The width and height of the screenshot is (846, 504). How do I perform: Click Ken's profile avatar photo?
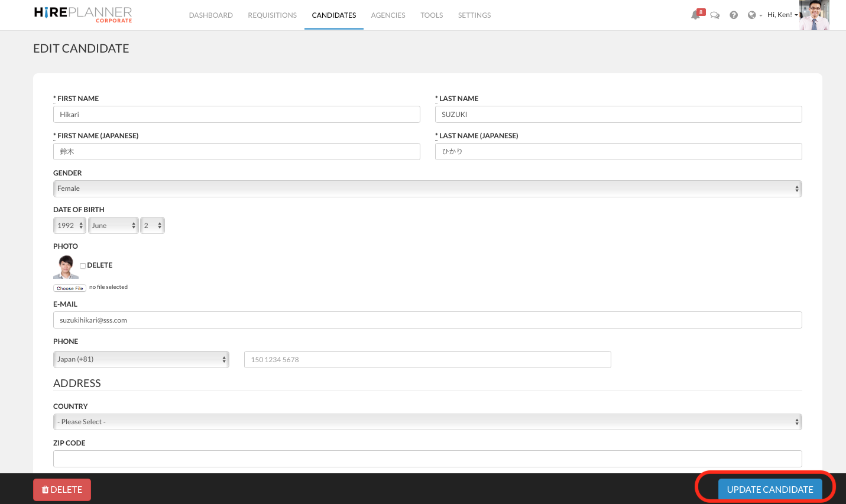point(814,15)
